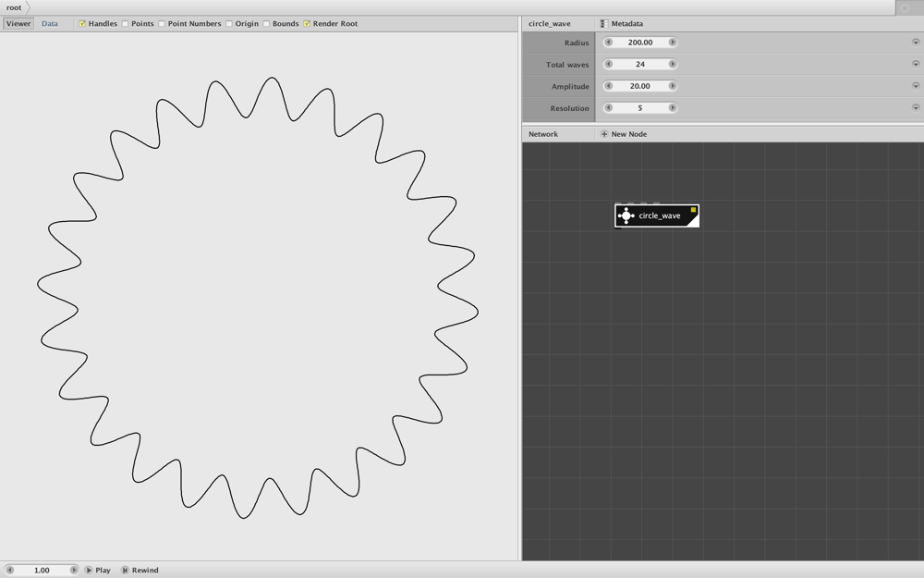924x578 pixels.
Task: Select the circle_wave node label in network
Action: pyautogui.click(x=660, y=215)
